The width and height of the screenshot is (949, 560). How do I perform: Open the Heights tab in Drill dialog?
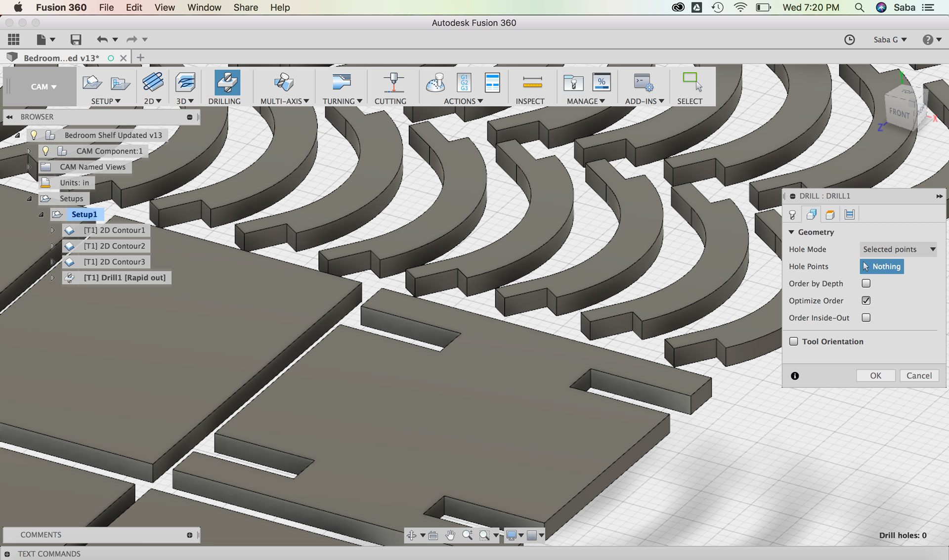tap(830, 215)
